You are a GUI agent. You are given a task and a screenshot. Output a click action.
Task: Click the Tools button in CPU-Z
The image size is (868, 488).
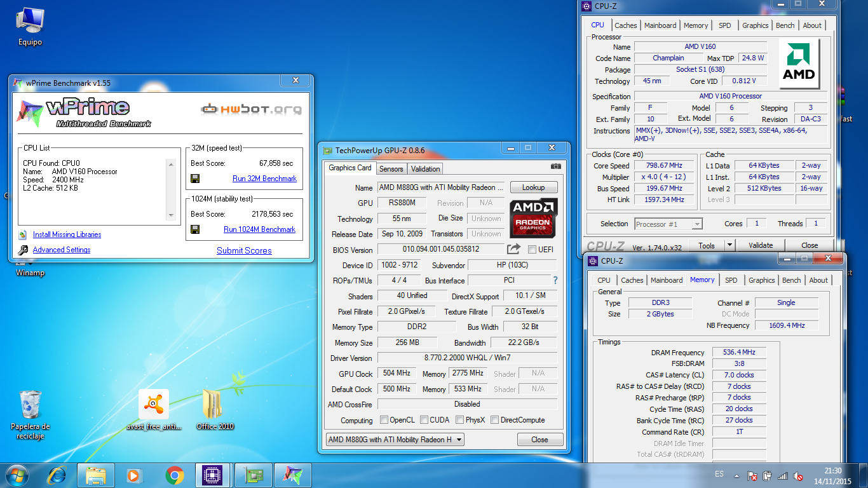(707, 245)
